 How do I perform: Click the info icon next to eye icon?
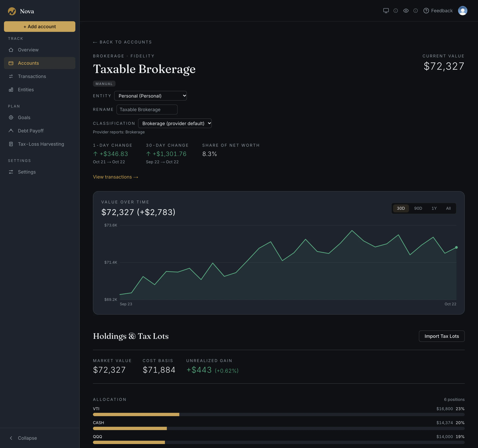(x=415, y=11)
